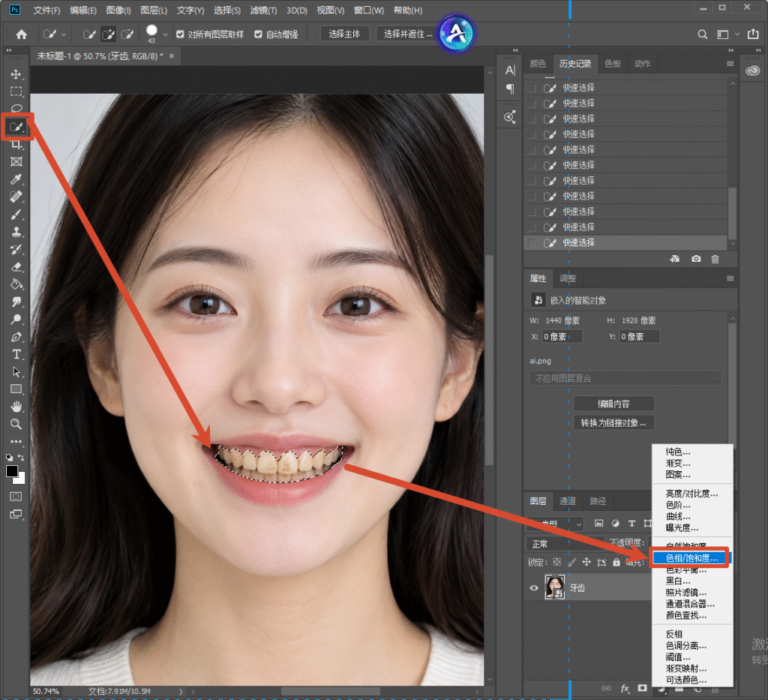Screen dimensions: 768x700
Task: Click the 选择并遮住 button
Action: pyautogui.click(x=407, y=34)
